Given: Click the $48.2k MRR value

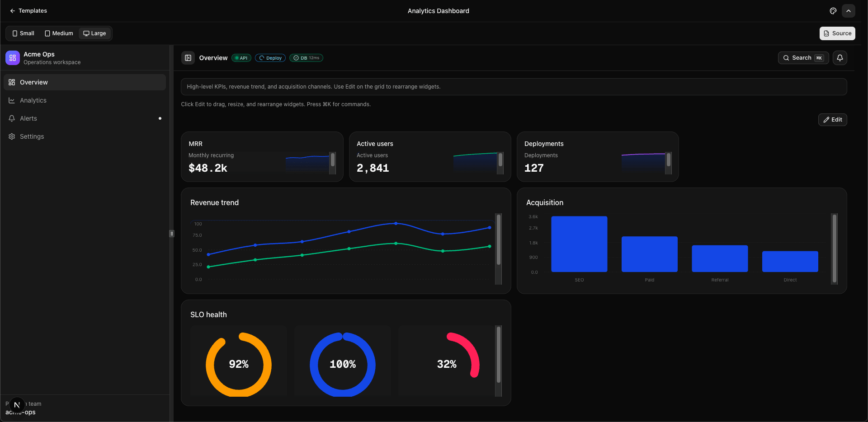Looking at the screenshot, I should coord(208,168).
